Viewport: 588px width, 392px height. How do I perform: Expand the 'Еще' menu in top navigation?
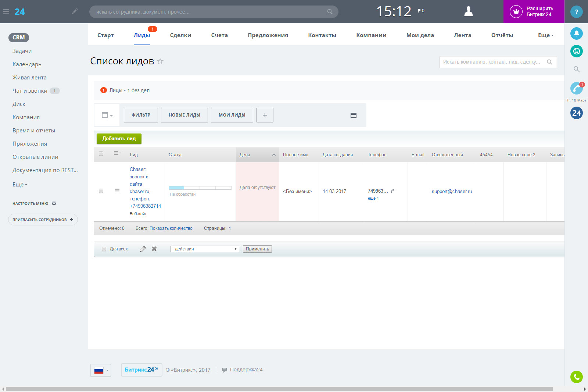545,35
